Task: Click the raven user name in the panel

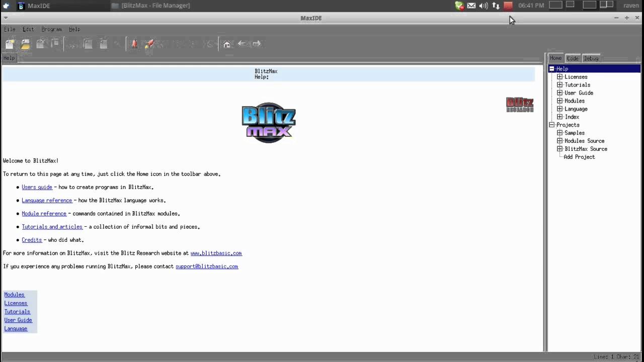Action: pyautogui.click(x=631, y=6)
